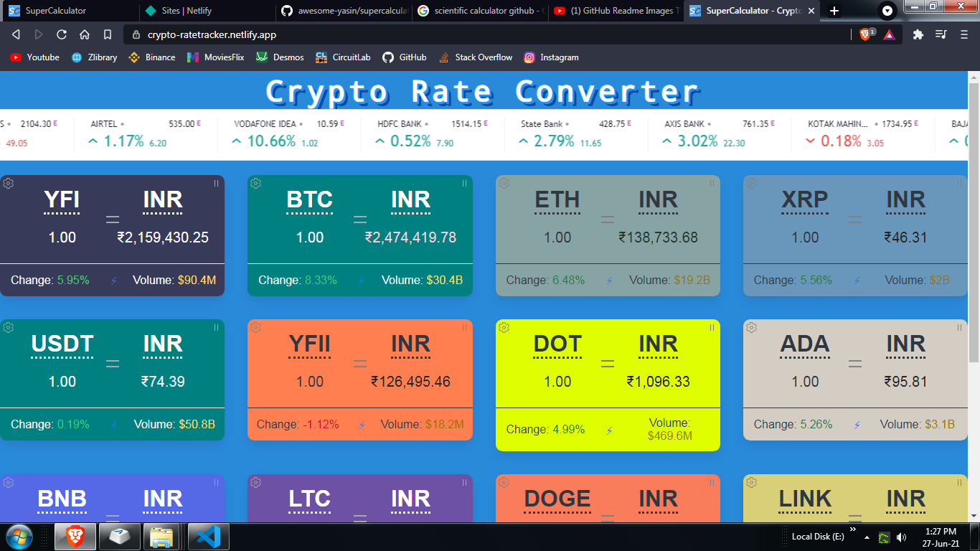The height and width of the screenshot is (551, 980).
Task: Open the browser hamburger menu
Action: pyautogui.click(x=963, y=34)
